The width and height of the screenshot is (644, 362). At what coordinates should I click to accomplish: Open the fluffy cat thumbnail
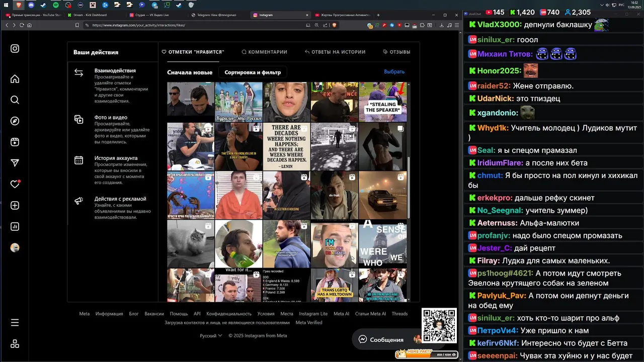coord(191,244)
